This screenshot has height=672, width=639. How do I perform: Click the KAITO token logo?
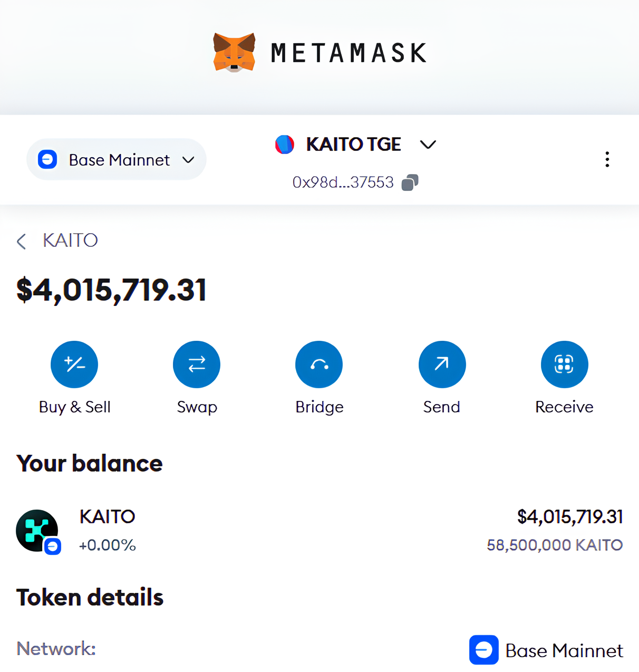pyautogui.click(x=38, y=531)
